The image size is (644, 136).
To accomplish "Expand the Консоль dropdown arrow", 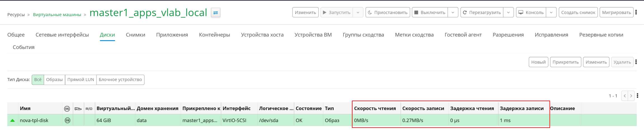I will pos(551,12).
